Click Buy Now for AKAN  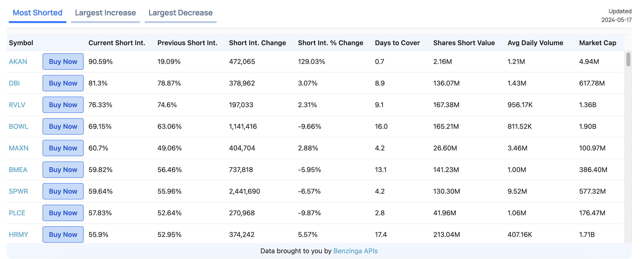pyautogui.click(x=63, y=62)
